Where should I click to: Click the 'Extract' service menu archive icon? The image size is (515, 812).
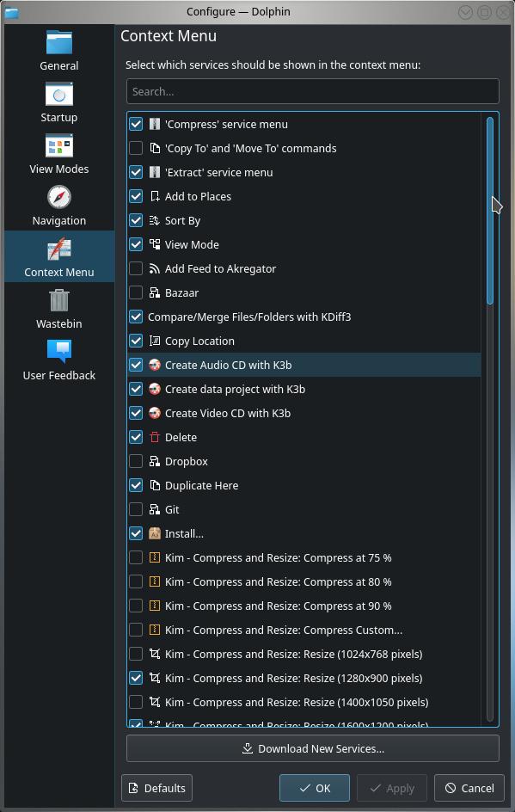154,172
